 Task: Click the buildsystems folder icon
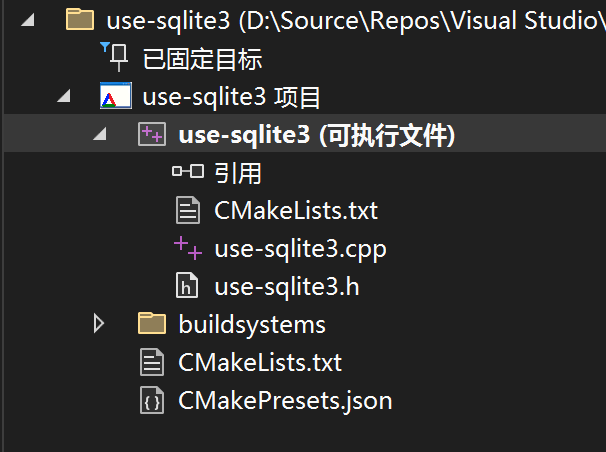(152, 324)
